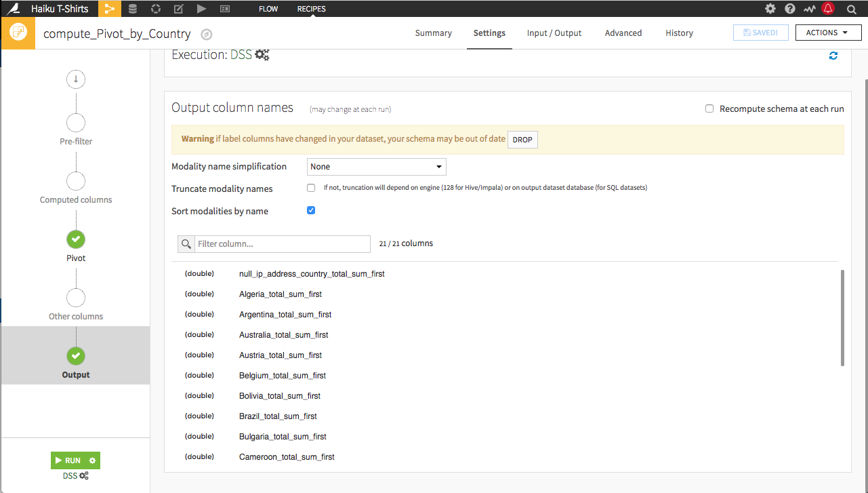The width and height of the screenshot is (868, 493).
Task: Enable Truncate modality names checkbox
Action: [x=311, y=188]
